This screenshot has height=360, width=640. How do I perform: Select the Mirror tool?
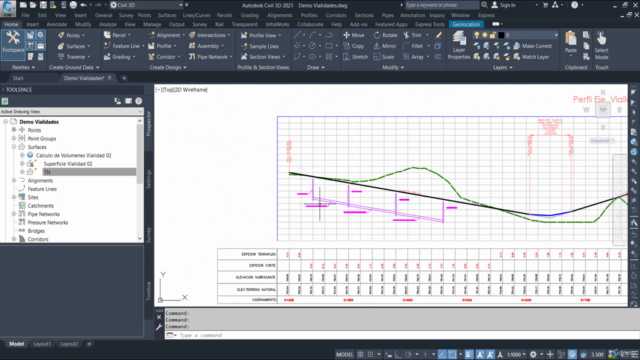pos(385,46)
